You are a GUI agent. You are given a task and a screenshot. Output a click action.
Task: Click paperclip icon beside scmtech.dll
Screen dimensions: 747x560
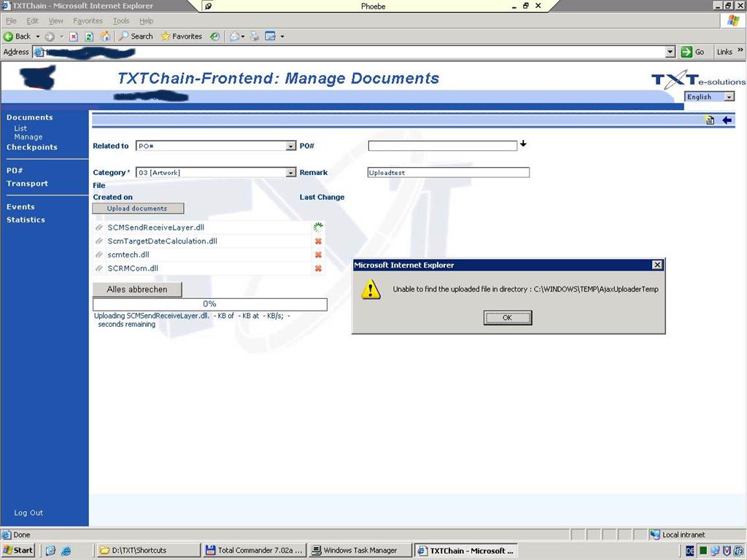[x=99, y=254]
